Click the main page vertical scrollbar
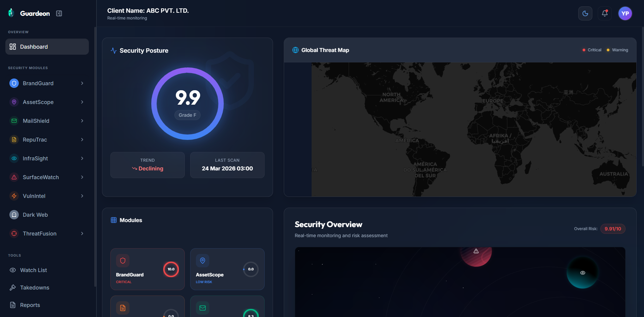644x317 pixels. [x=643, y=97]
